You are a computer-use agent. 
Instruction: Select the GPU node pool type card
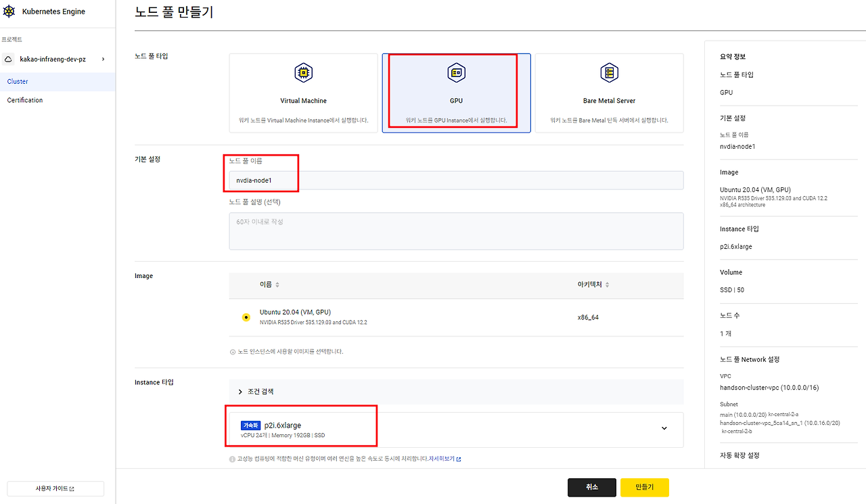456,93
